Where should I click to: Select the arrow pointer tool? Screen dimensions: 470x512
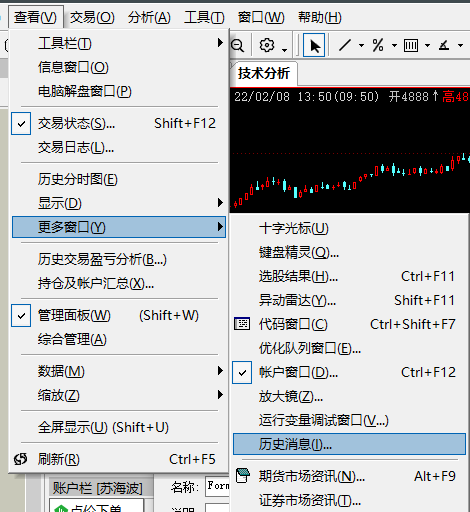click(x=314, y=45)
